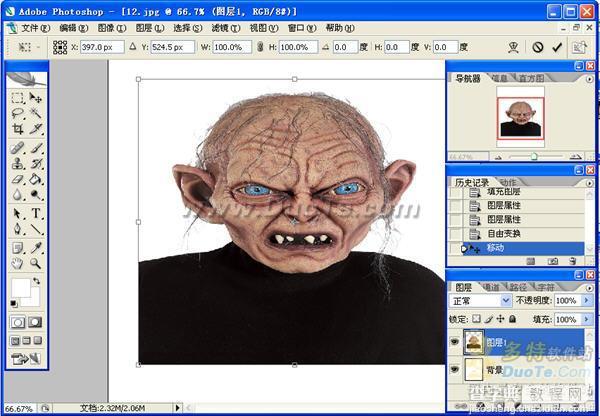Screen dimensions: 600x416
Task: Select the Crop tool
Action: pos(17,129)
